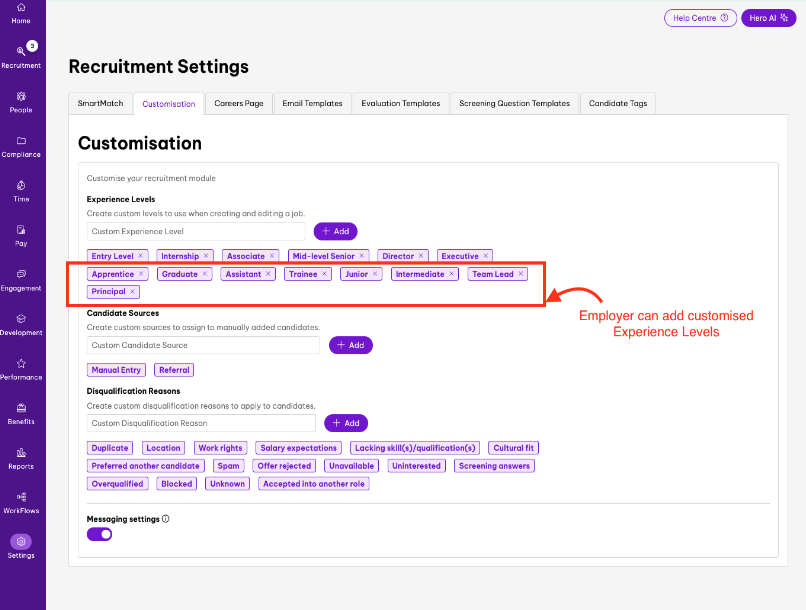The image size is (806, 610).
Task: Select the Accepted into another role tag
Action: coord(314,484)
